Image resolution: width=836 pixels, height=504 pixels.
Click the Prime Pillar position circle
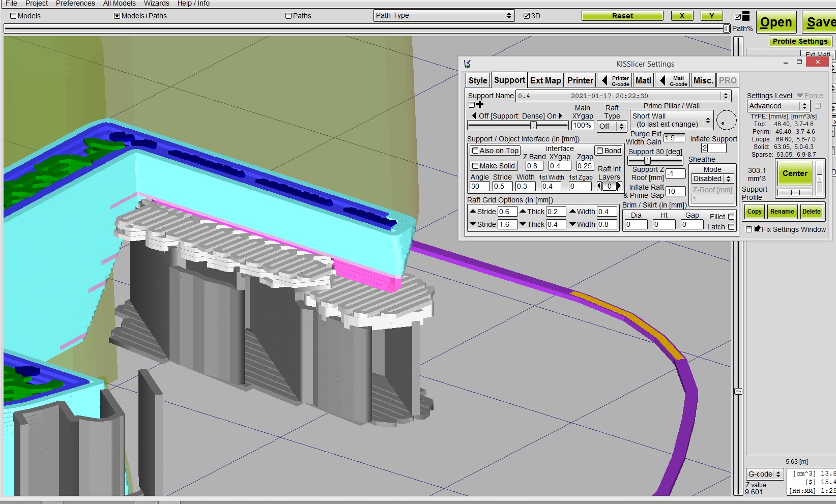726,121
